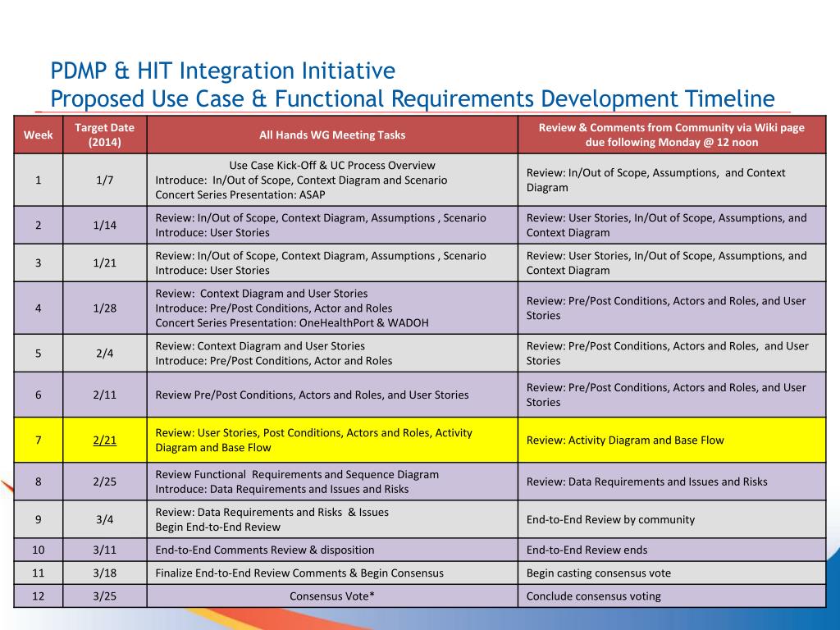
Task: Click the '1/14' target date cell
Action: [104, 225]
